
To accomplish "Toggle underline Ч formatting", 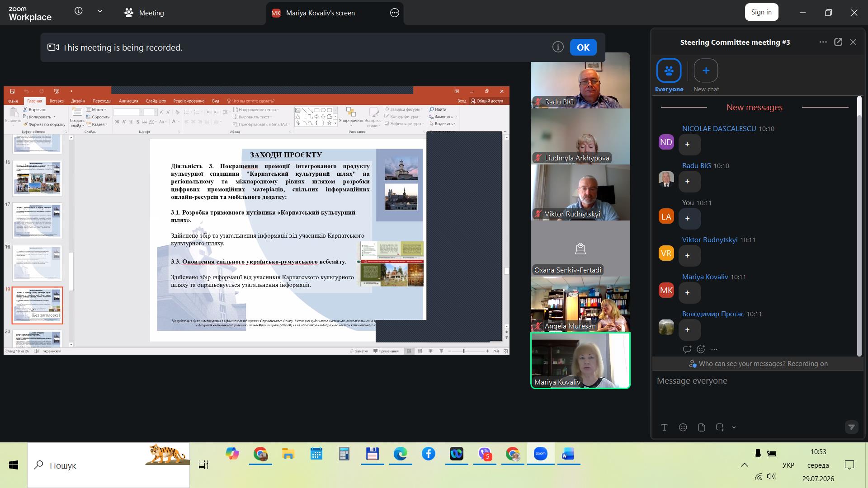I will click(x=131, y=122).
